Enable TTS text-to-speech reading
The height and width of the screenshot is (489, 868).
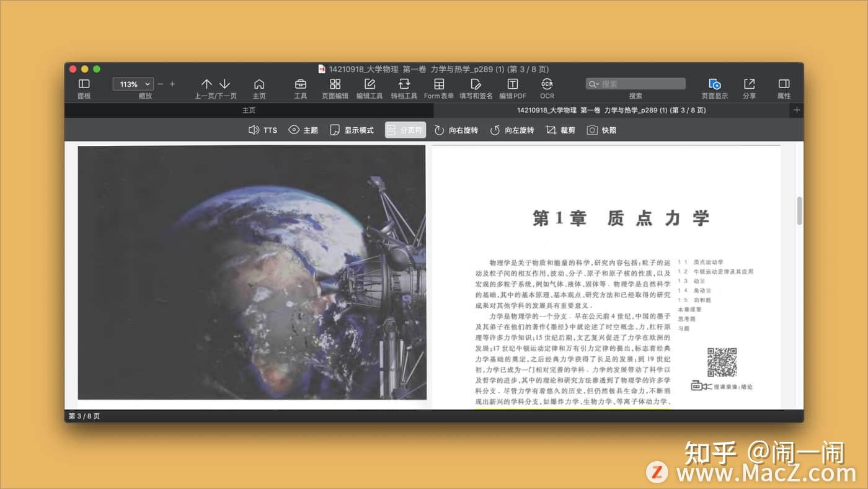pyautogui.click(x=262, y=130)
